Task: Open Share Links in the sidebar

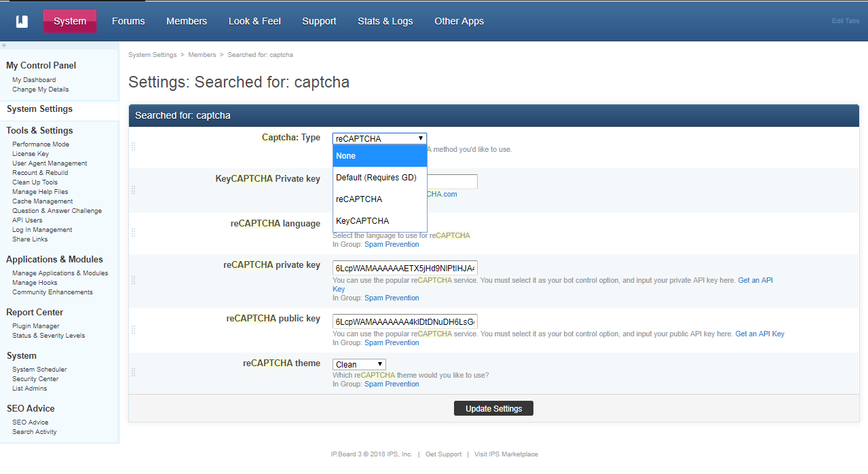Action: pyautogui.click(x=30, y=239)
